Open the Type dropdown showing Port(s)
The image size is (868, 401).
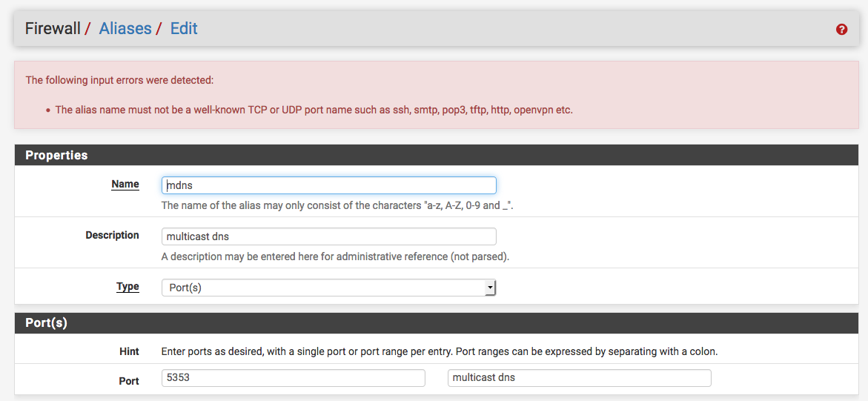pos(329,288)
